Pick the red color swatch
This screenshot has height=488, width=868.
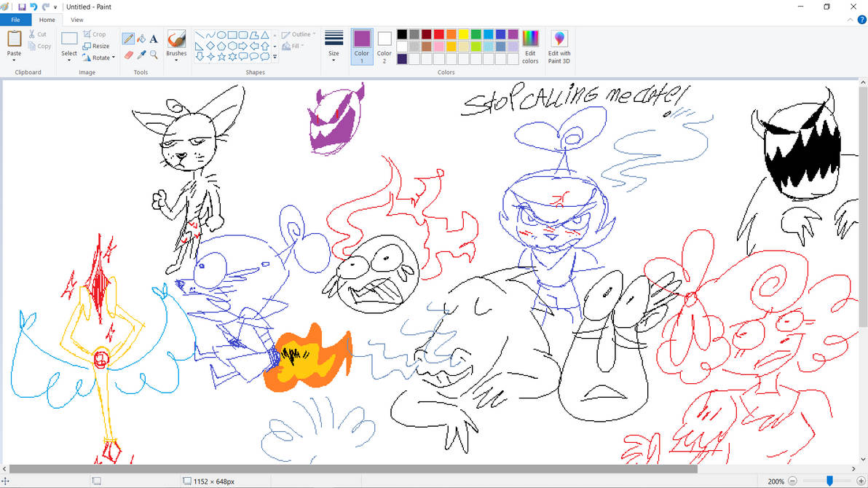click(x=439, y=34)
